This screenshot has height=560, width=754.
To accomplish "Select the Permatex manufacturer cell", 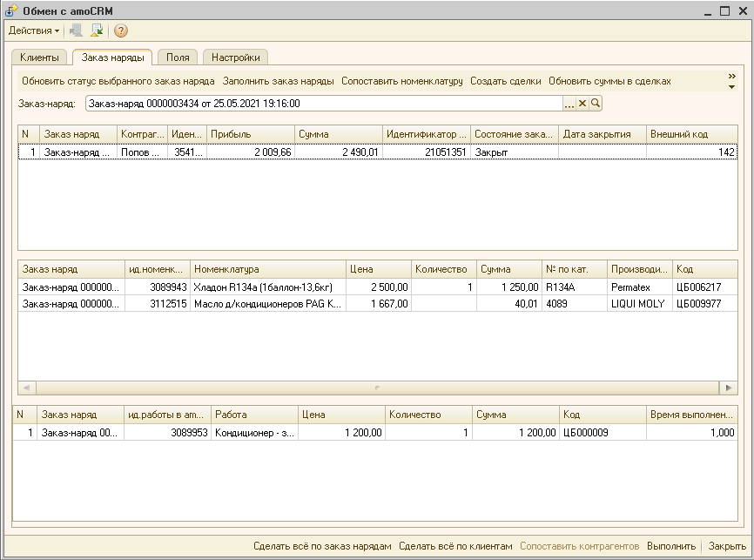I will pyautogui.click(x=640, y=287).
